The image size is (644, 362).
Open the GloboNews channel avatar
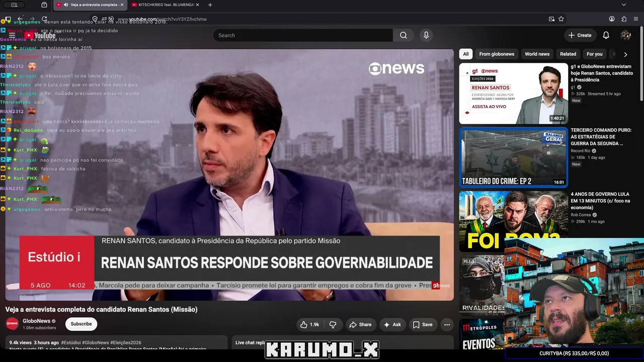pyautogui.click(x=12, y=324)
